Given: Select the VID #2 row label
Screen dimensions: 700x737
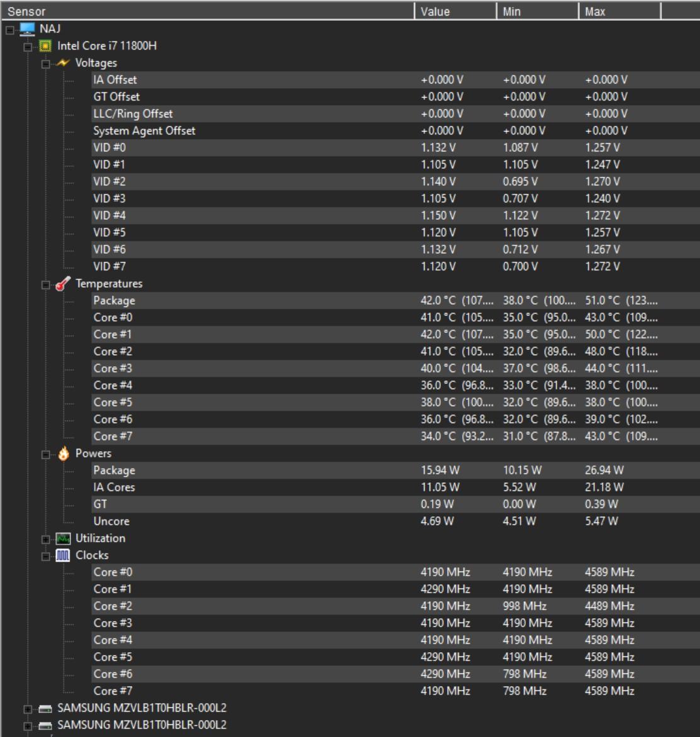Looking at the screenshot, I should click(x=109, y=182).
